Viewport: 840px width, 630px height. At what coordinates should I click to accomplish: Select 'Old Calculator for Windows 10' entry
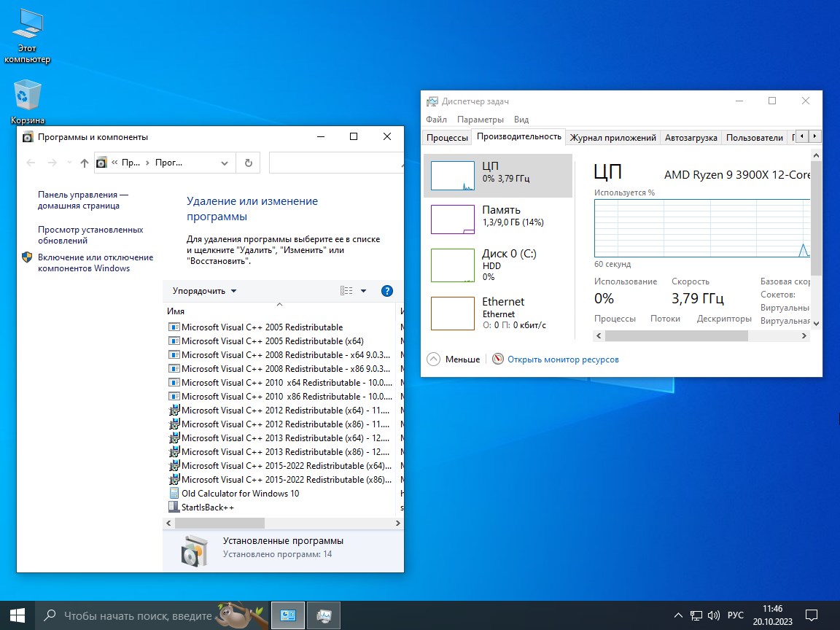240,494
